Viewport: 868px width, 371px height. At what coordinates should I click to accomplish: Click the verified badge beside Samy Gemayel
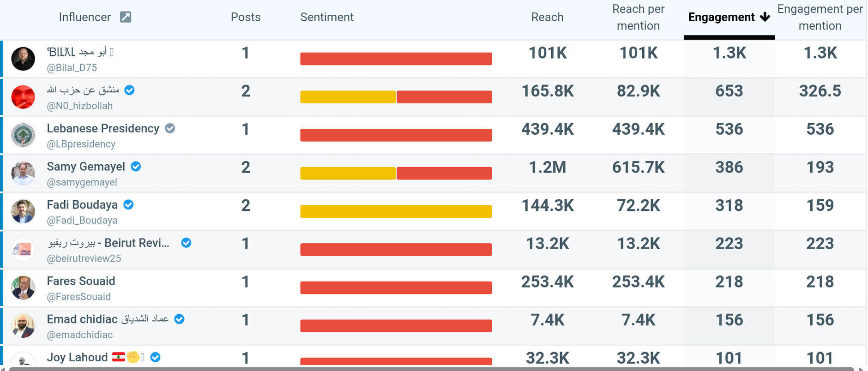pyautogui.click(x=136, y=167)
